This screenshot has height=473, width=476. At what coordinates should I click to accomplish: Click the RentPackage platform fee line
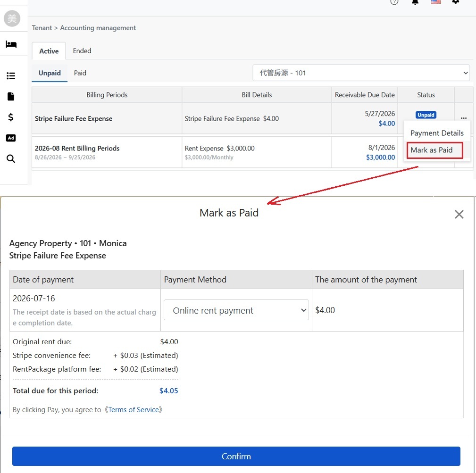(95, 369)
